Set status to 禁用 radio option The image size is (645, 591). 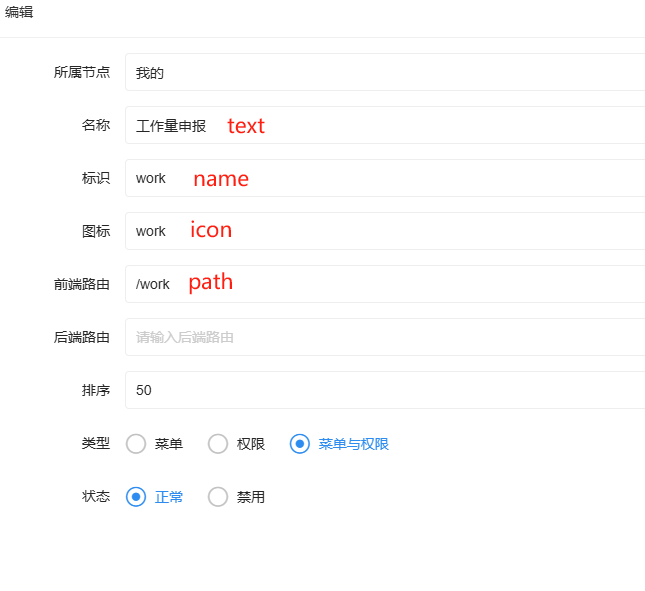tap(218, 497)
